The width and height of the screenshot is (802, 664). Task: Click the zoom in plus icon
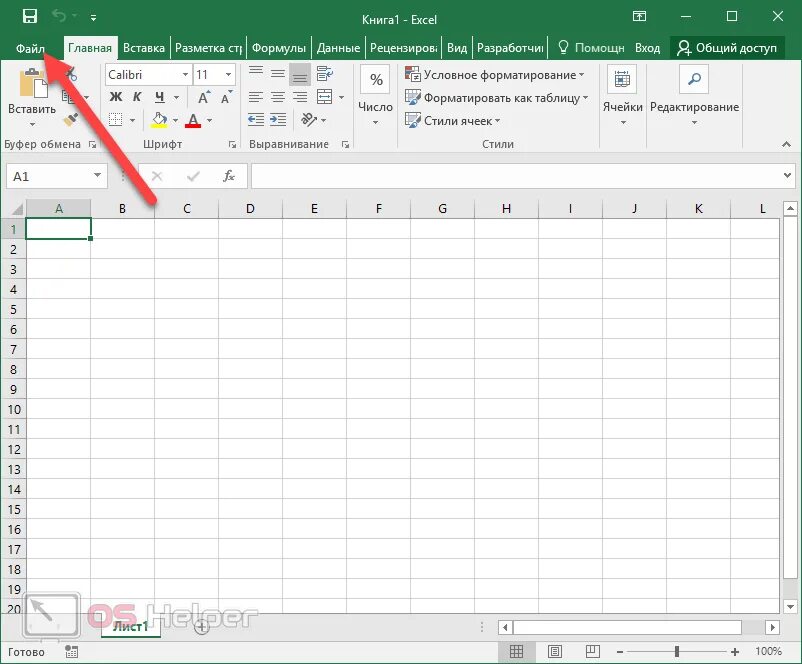pyautogui.click(x=735, y=652)
